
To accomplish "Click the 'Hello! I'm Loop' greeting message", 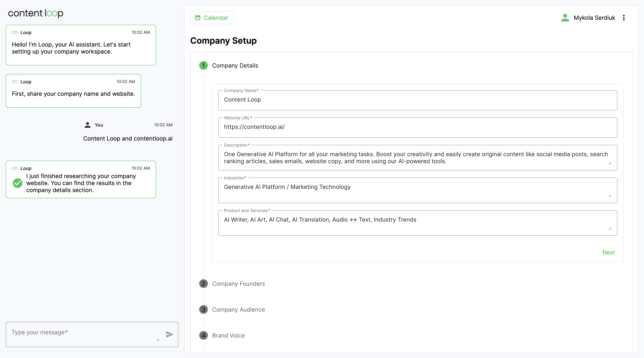I will point(71,48).
